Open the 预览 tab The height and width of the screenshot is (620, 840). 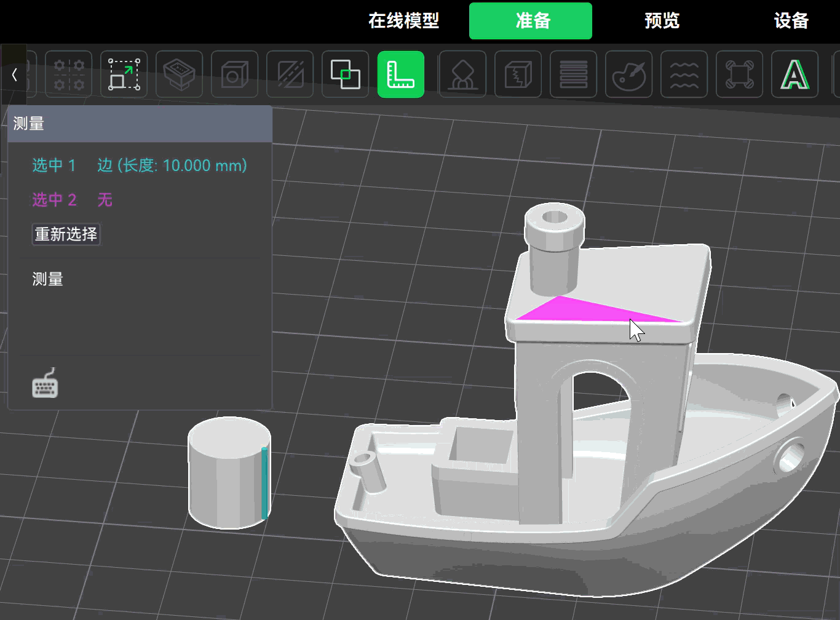click(662, 21)
